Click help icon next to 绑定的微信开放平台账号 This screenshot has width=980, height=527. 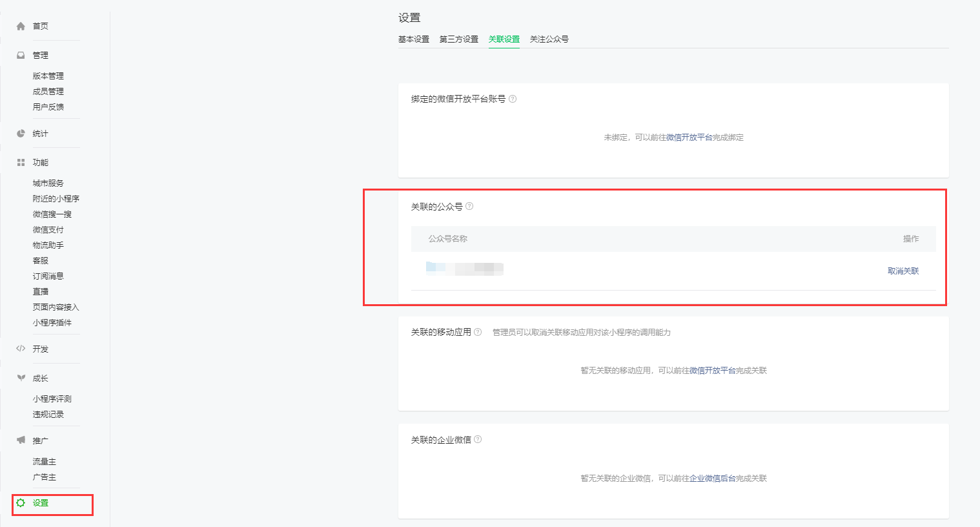(x=513, y=99)
